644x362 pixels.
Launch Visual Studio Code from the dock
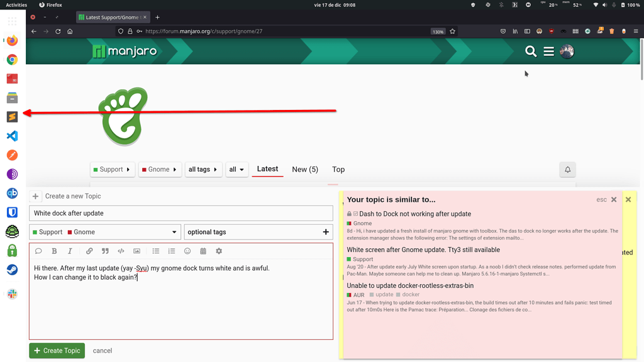point(12,136)
